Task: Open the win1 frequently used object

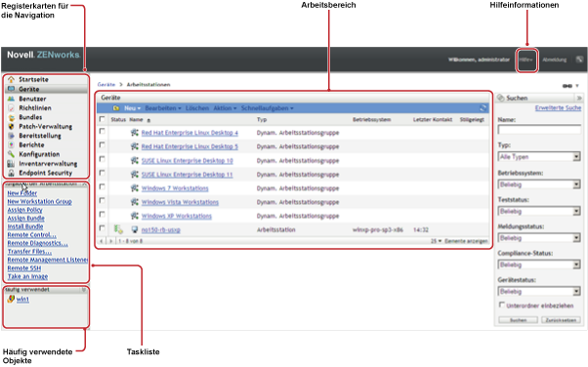Action: coord(22,299)
